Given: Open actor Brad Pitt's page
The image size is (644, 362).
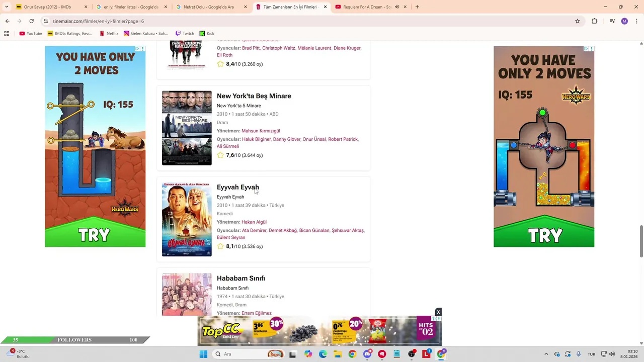Looking at the screenshot, I should 251,48.
